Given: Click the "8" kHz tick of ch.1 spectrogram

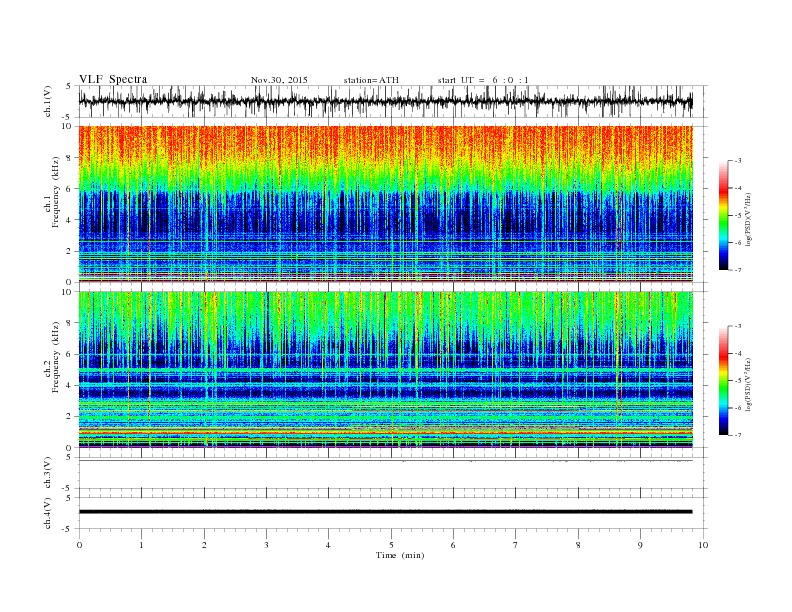Looking at the screenshot, I should [x=70, y=158].
